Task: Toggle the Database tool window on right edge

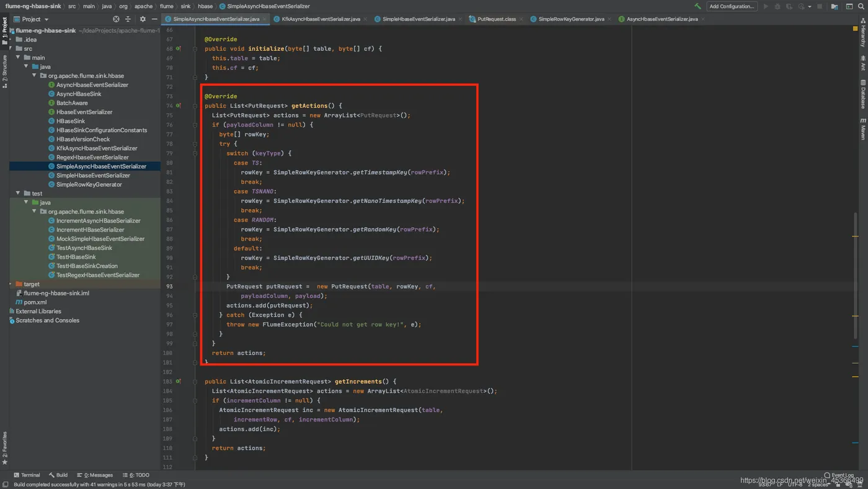Action: coord(863,94)
